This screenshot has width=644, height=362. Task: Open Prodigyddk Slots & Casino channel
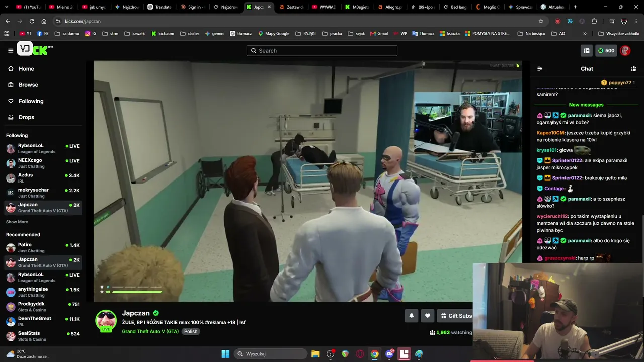pyautogui.click(x=43, y=307)
